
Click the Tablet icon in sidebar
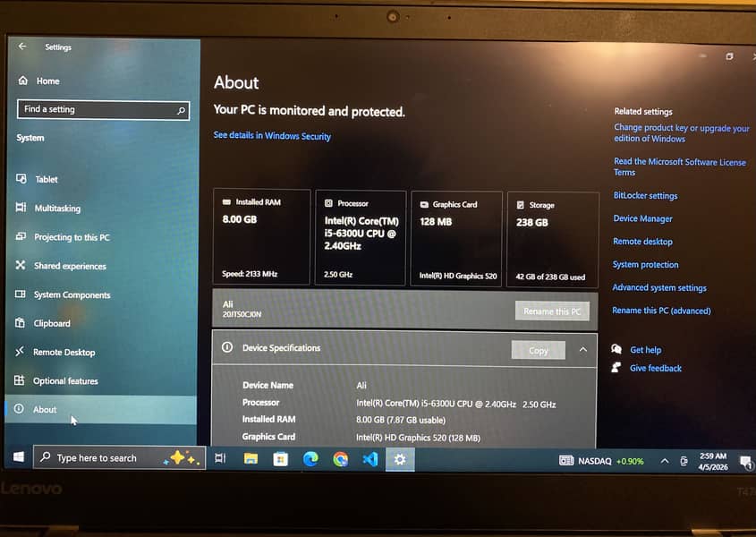(x=21, y=178)
